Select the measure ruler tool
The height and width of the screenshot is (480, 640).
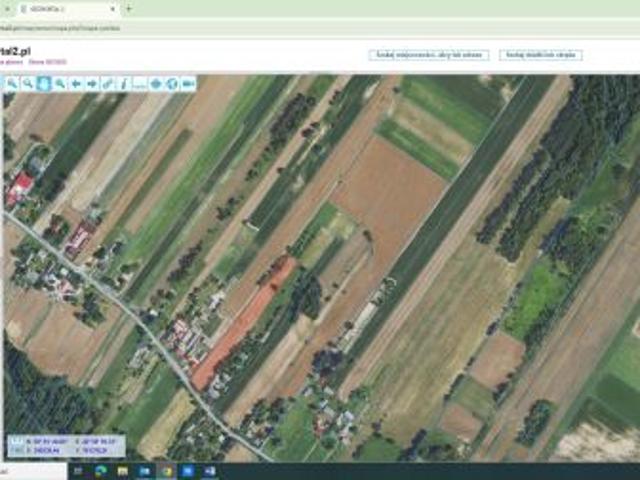coord(140,84)
